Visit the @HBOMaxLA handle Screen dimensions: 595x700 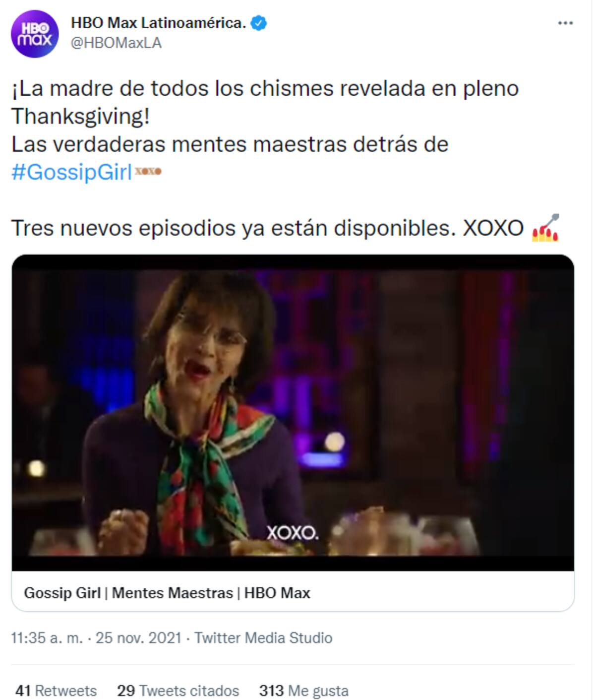tap(116, 43)
